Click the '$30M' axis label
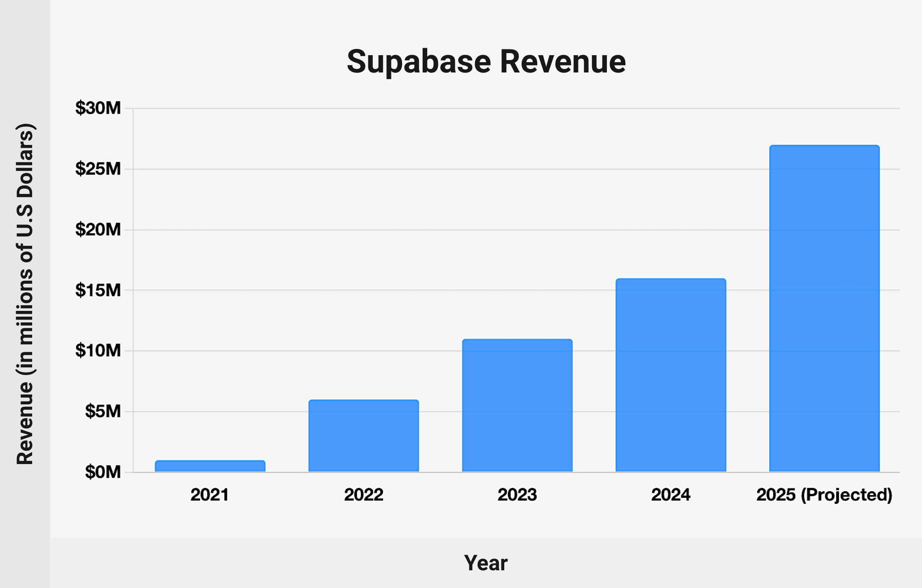 98,108
